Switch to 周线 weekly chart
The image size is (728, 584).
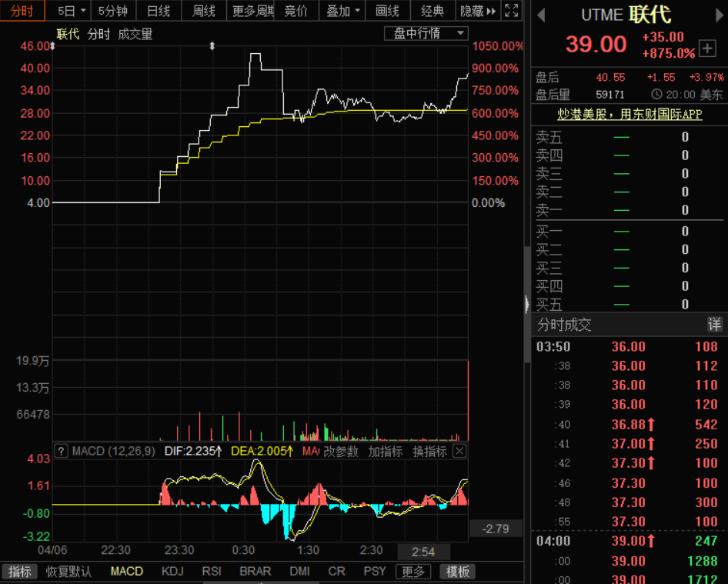tap(204, 11)
